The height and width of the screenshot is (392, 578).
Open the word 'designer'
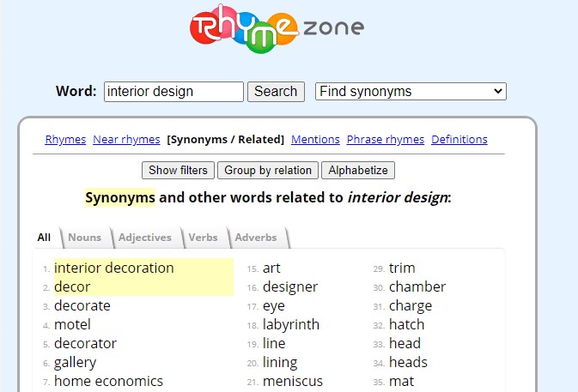[x=290, y=286]
